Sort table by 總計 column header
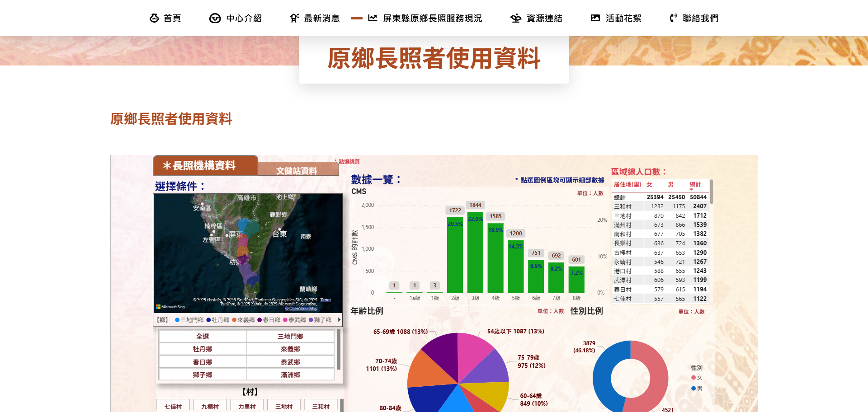Image resolution: width=868 pixels, height=412 pixels. (695, 184)
